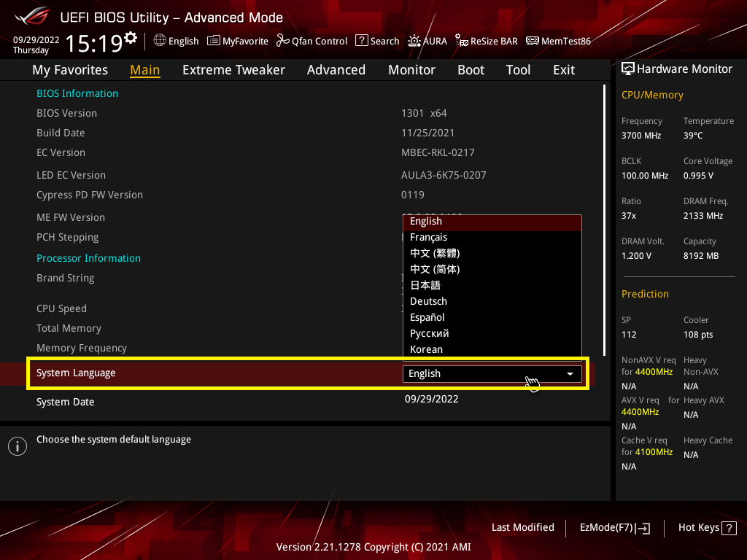Click Prediction section heading
Image resolution: width=747 pixels, height=560 pixels.
(x=645, y=295)
